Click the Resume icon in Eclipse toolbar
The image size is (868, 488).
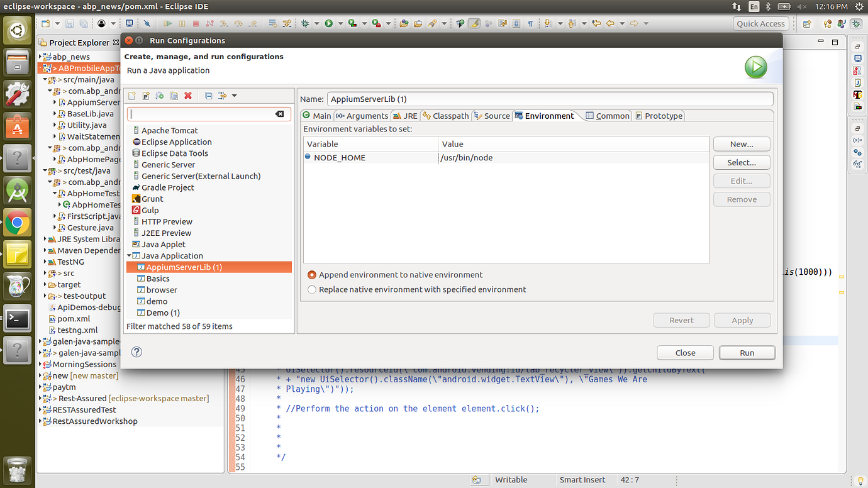click(167, 24)
